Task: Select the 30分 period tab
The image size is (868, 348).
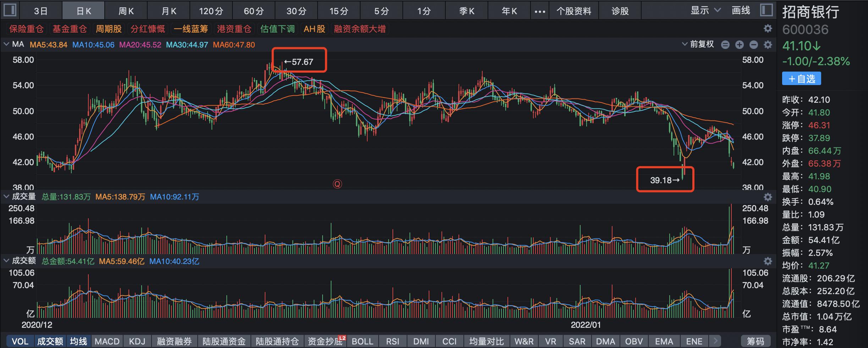Action: [x=296, y=11]
